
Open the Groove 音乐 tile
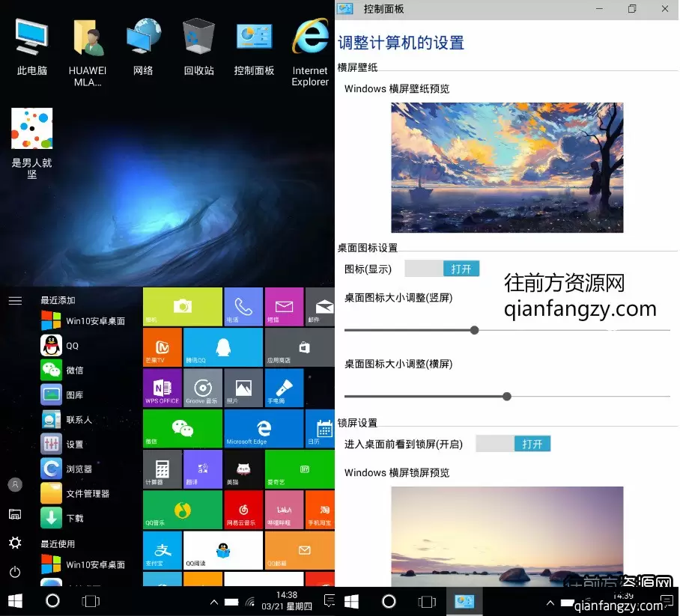click(203, 388)
